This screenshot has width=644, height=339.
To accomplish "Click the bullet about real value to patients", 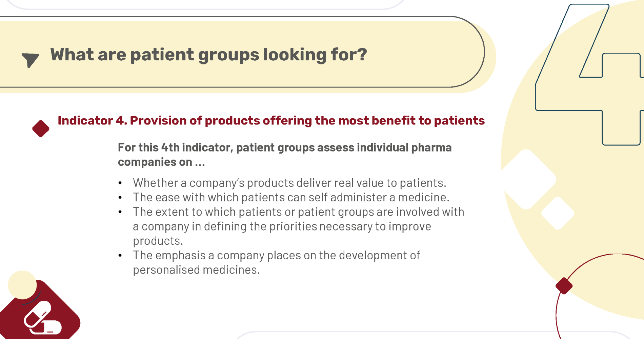I will pos(289,183).
